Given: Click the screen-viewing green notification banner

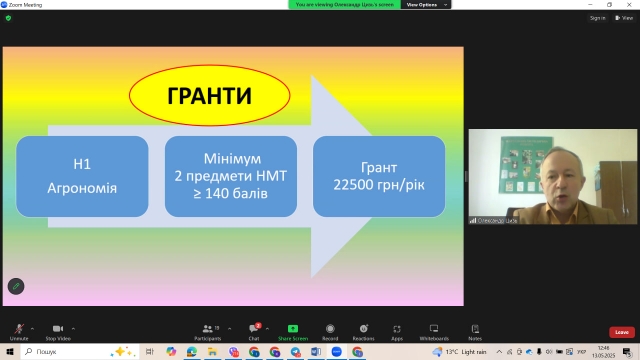Looking at the screenshot, I should pos(344,4).
